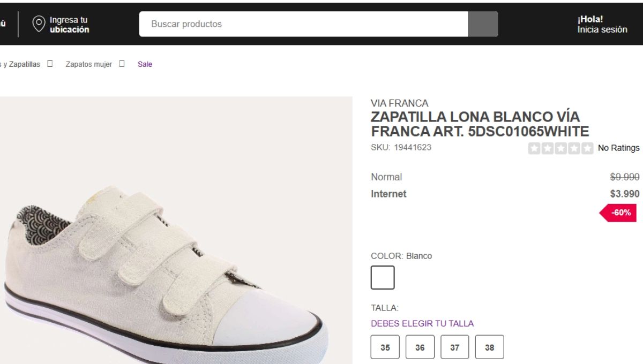Click the search button beside the search bar

pyautogui.click(x=484, y=24)
